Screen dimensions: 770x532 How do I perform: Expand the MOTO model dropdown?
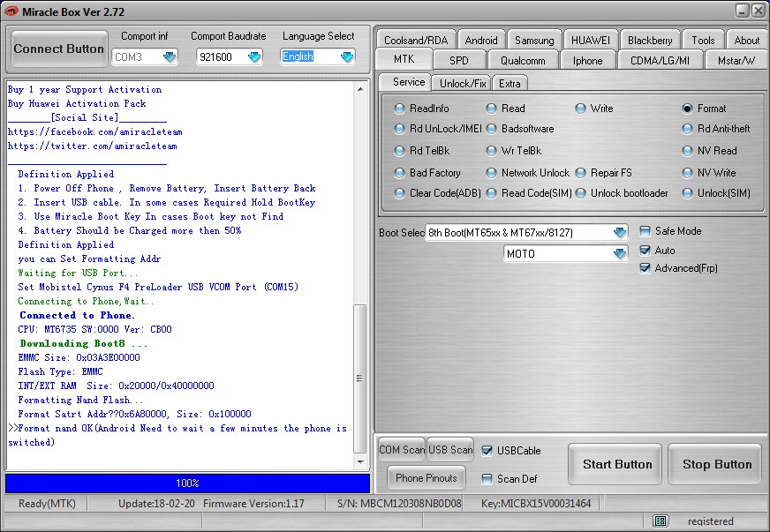click(x=620, y=253)
